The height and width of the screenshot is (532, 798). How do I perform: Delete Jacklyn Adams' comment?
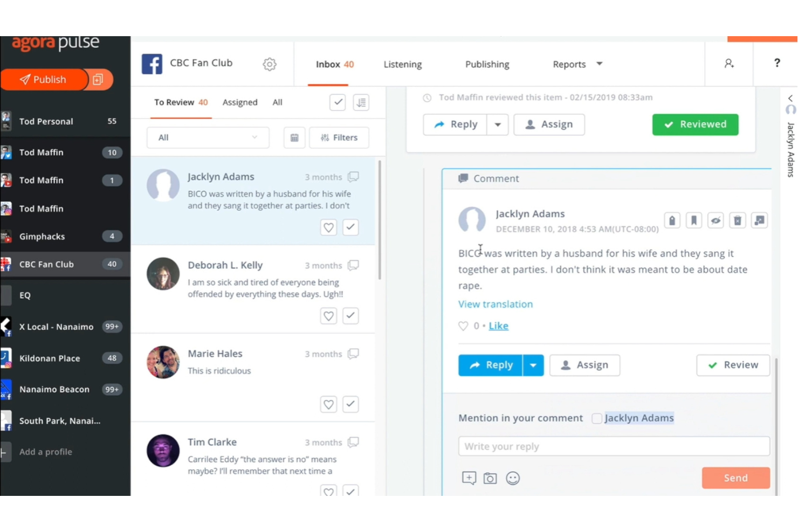click(737, 220)
